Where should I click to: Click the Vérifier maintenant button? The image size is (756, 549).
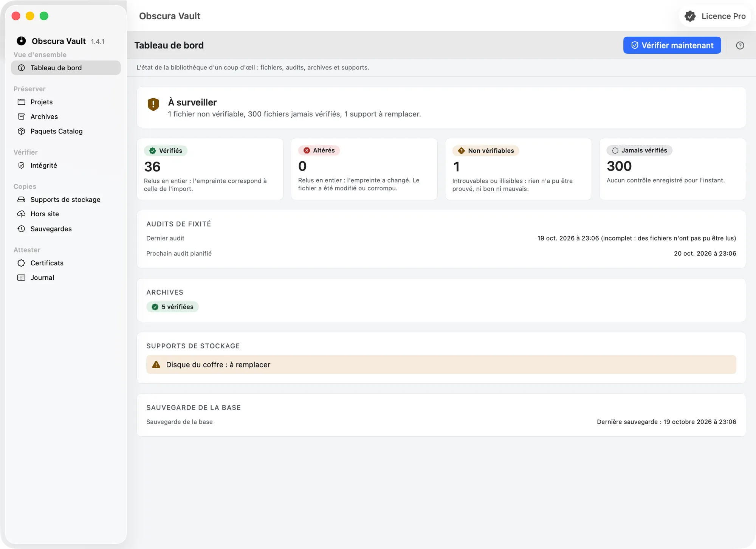point(672,45)
